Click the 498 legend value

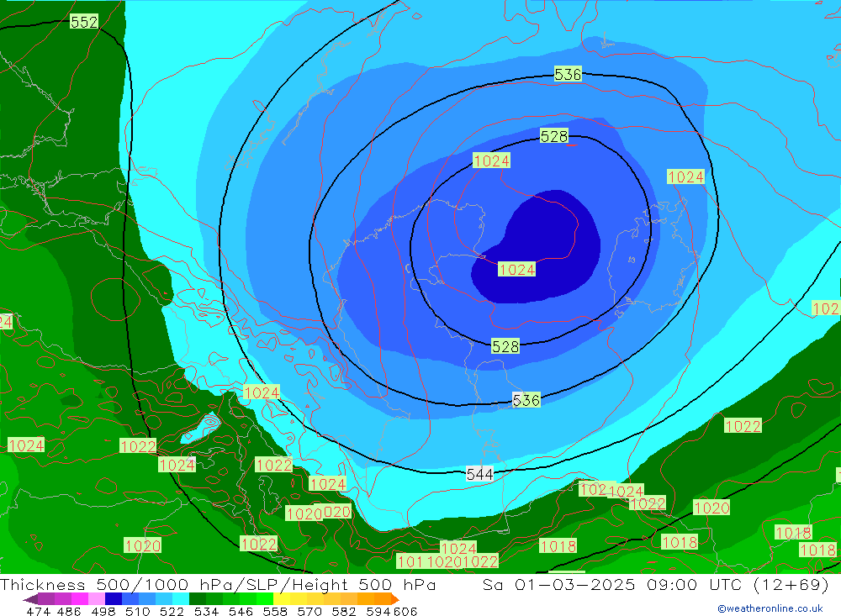[103, 611]
